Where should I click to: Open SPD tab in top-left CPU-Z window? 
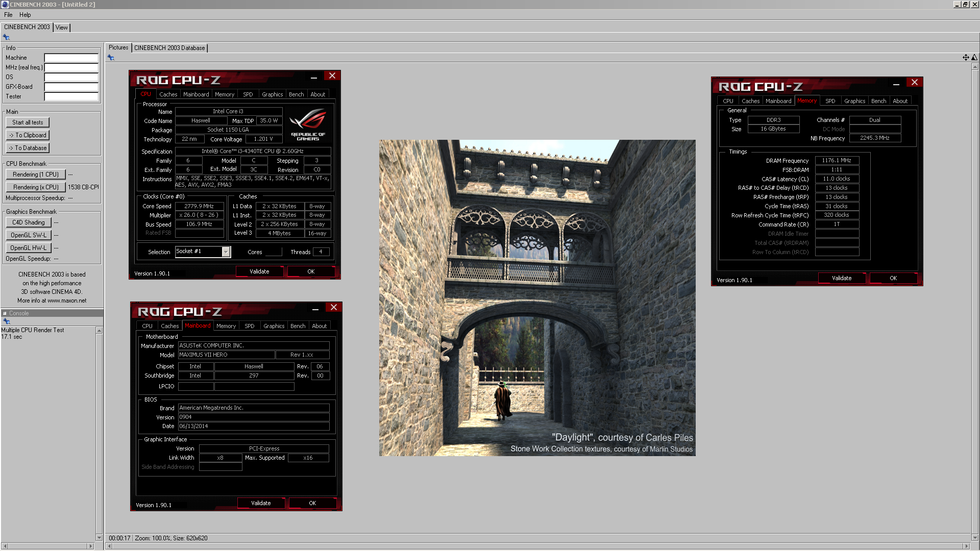248,94
